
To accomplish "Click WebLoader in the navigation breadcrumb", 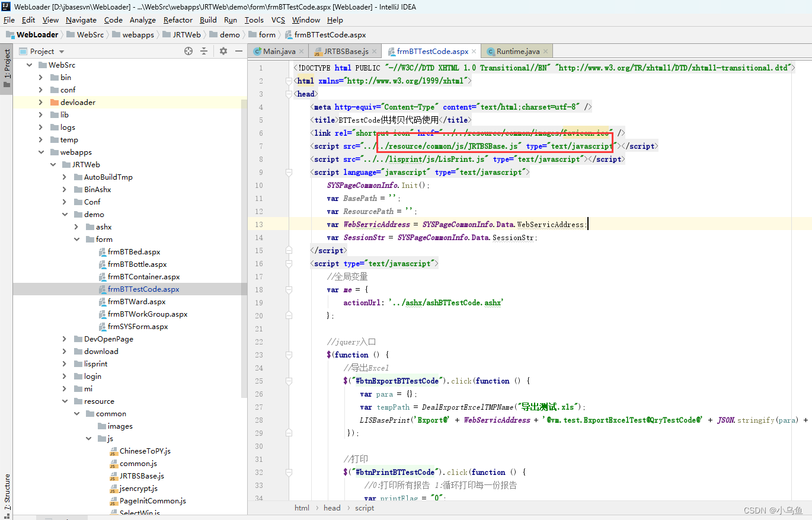I will 37,34.
